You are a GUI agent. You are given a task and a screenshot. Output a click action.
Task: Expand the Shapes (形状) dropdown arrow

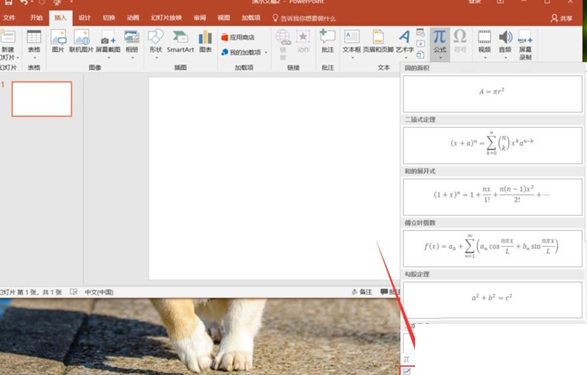click(156, 58)
